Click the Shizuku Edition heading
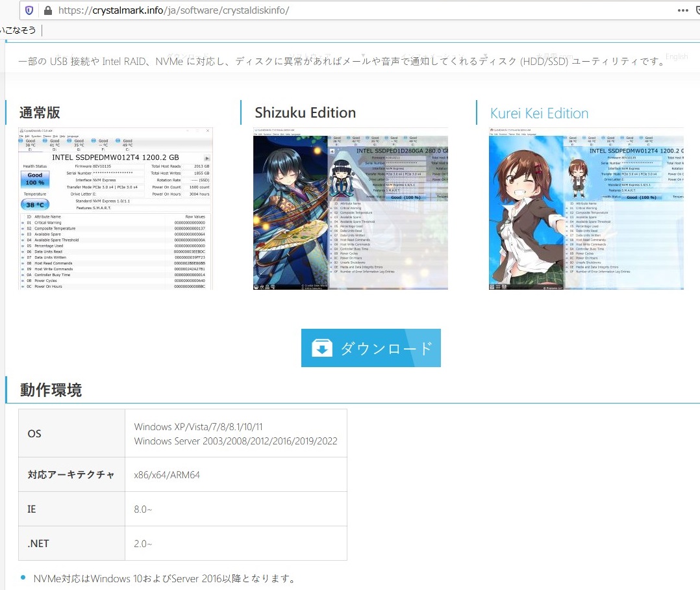Image resolution: width=700 pixels, height=590 pixels. point(305,112)
